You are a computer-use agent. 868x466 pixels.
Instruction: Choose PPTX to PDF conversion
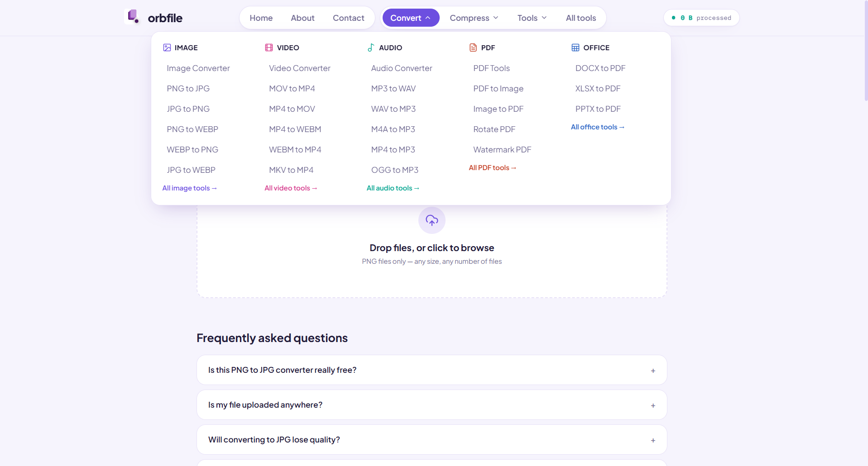click(598, 109)
